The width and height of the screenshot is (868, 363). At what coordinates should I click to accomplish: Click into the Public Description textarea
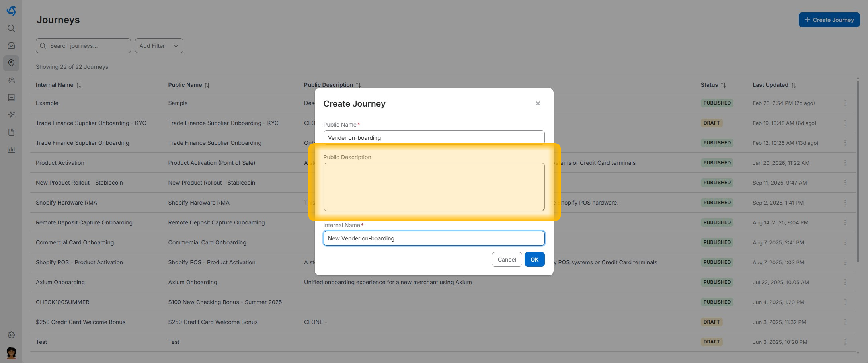click(x=434, y=187)
